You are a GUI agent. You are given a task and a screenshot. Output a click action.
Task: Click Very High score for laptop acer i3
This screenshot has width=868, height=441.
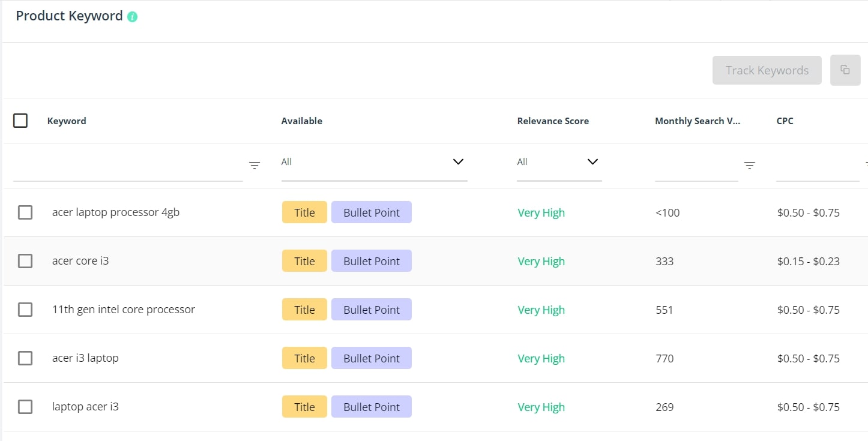tap(541, 407)
